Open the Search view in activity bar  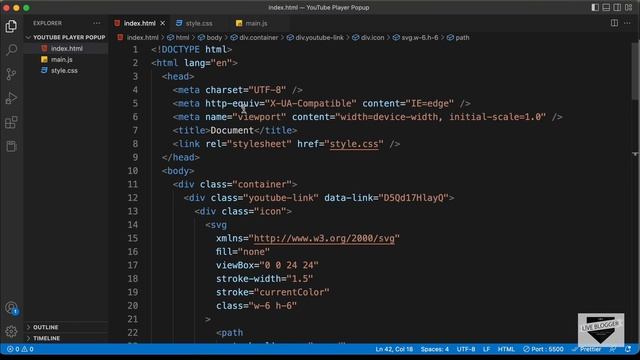click(x=11, y=50)
